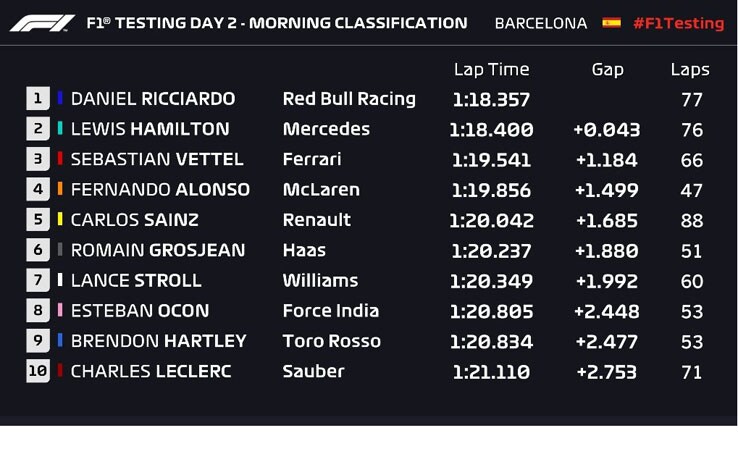This screenshot has height=462, width=738.
Task: Select Force India pink color stripe
Action: point(60,310)
